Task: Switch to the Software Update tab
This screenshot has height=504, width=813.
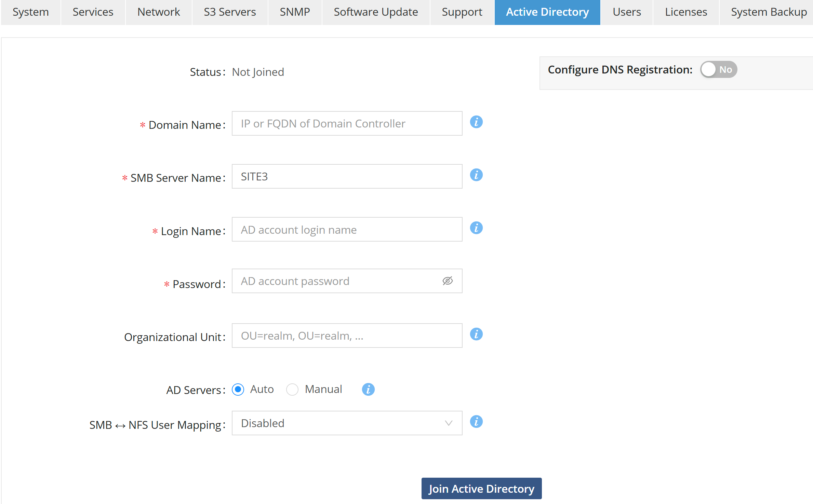Action: click(x=376, y=12)
